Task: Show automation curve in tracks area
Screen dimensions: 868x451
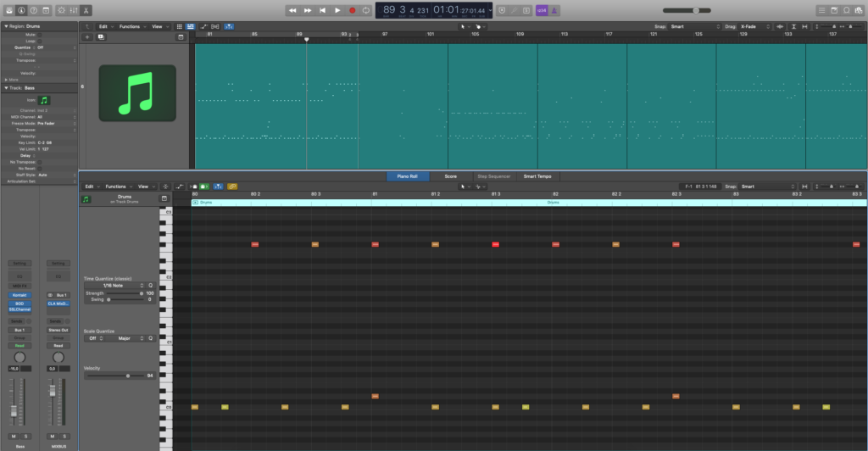Action: (203, 26)
